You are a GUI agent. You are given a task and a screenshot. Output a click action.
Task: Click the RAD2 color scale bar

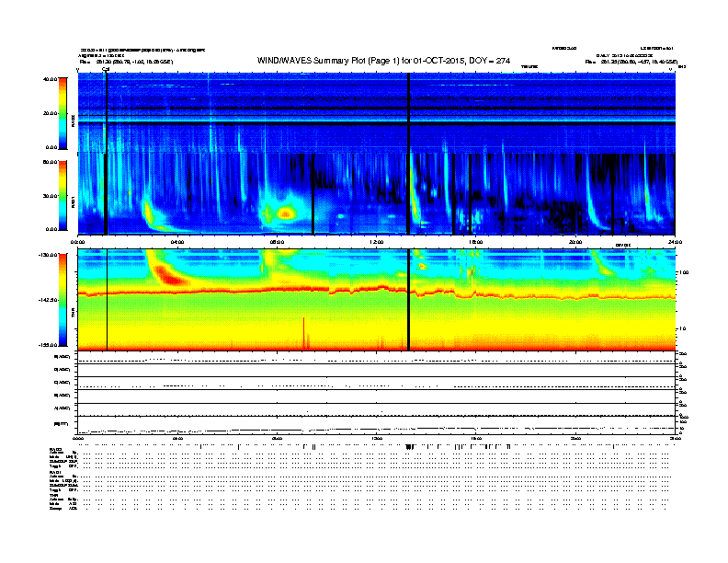click(x=63, y=113)
